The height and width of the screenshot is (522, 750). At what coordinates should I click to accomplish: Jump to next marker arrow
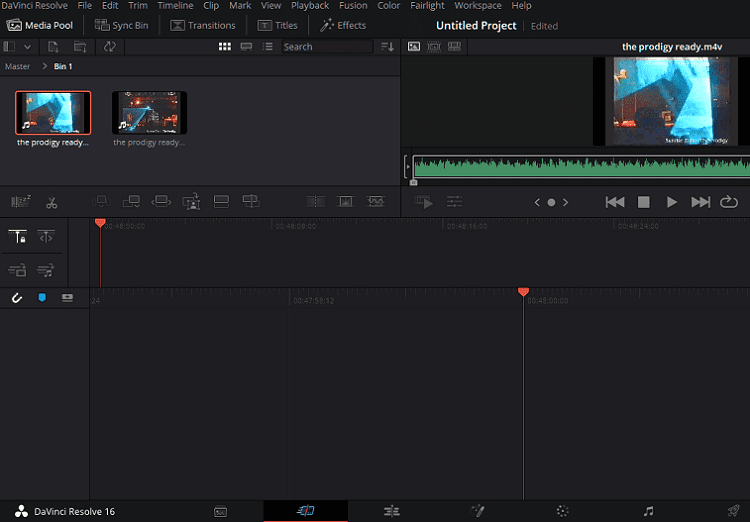pyautogui.click(x=566, y=202)
